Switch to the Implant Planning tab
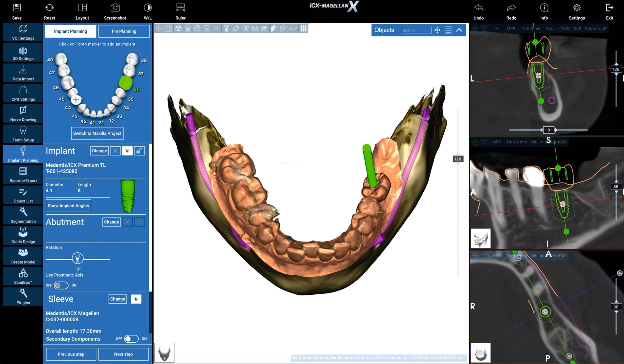 click(71, 31)
